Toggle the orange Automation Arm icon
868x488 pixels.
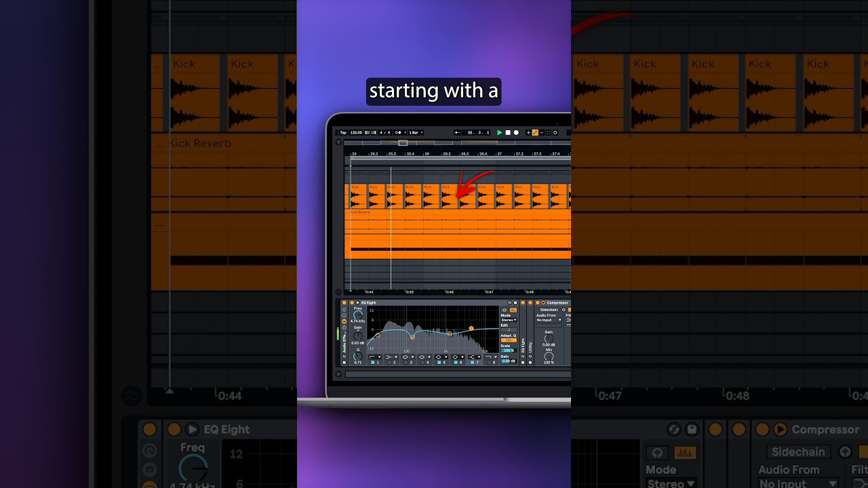pyautogui.click(x=535, y=133)
